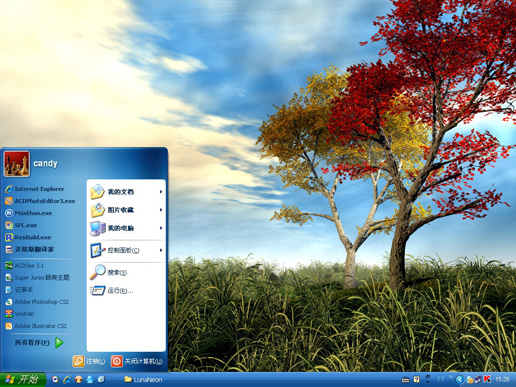Click the candy user name label
Viewport: 516px width, 387px height.
pos(45,163)
